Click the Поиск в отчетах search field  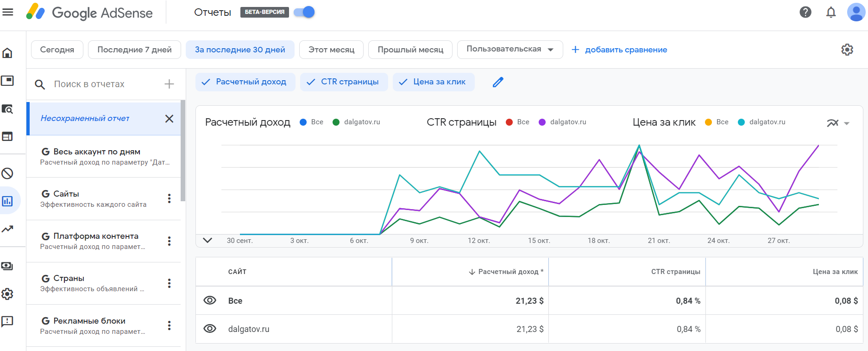104,84
